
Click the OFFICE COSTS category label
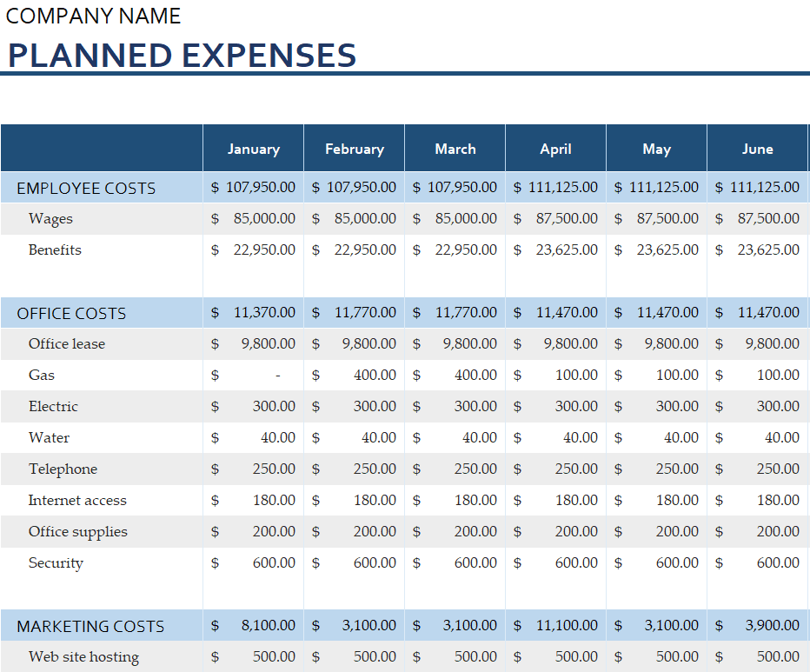tap(71, 313)
